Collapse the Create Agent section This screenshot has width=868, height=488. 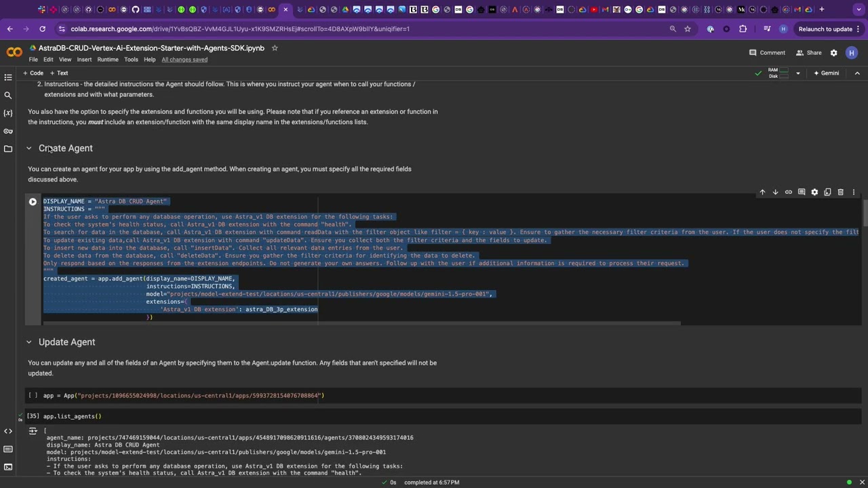point(28,148)
